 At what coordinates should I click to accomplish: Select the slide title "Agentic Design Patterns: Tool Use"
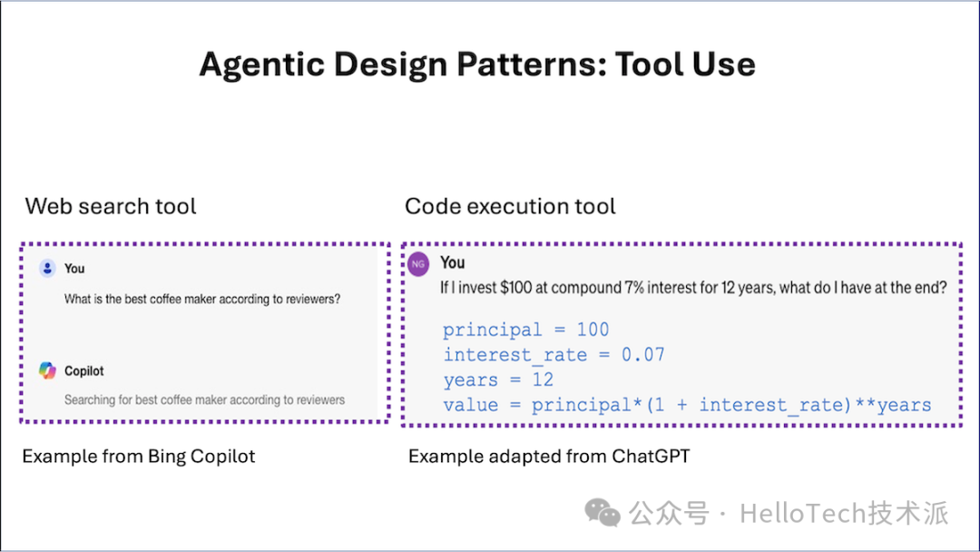pos(477,64)
